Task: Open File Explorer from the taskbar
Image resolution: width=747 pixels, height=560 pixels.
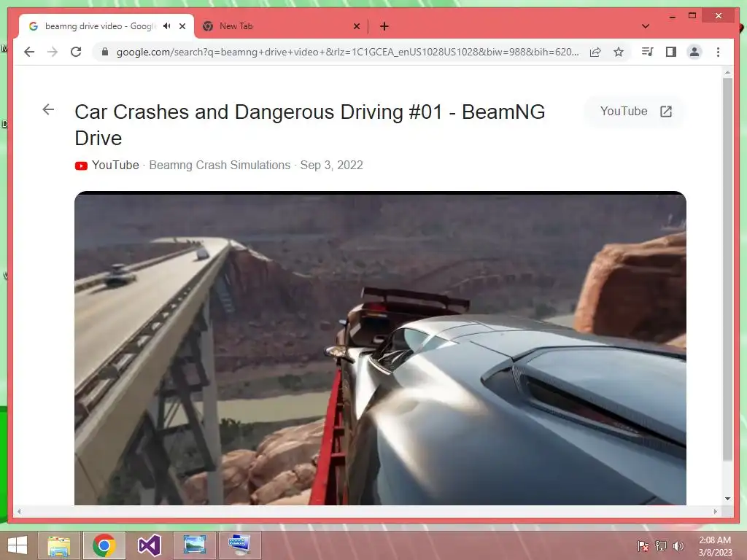Action: coord(58,545)
